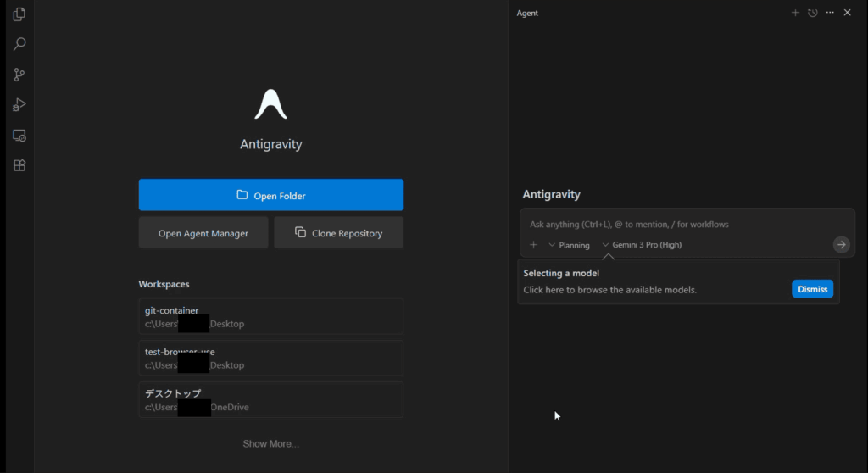
Task: Open the Explorer view in activity bar
Action: pyautogui.click(x=19, y=14)
